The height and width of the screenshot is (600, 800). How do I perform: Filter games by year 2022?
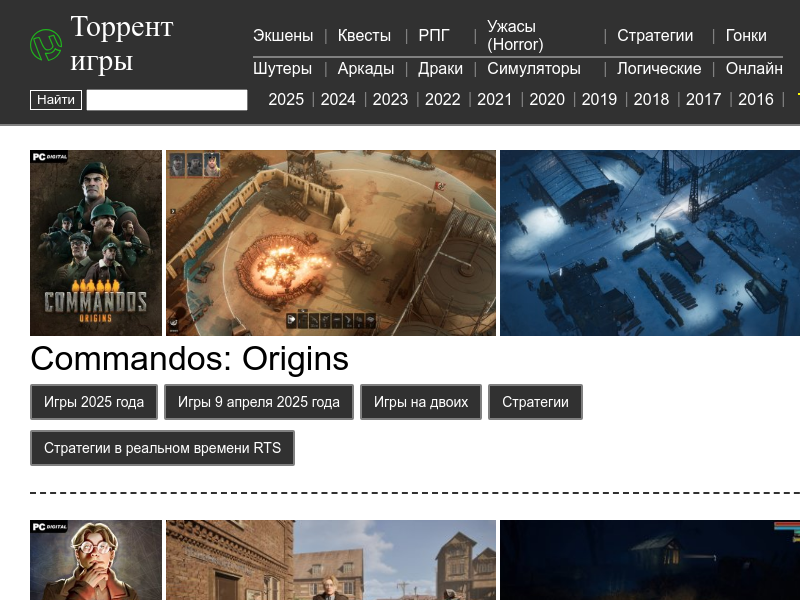tap(443, 99)
